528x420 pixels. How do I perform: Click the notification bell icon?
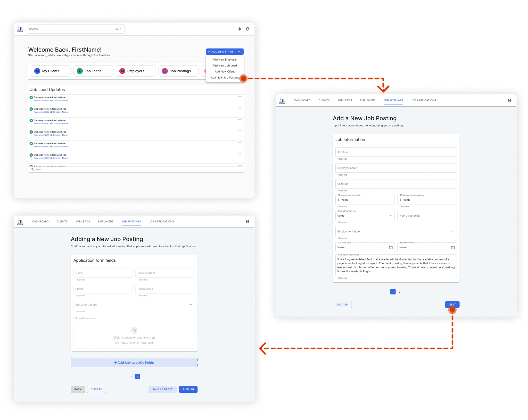click(x=240, y=29)
